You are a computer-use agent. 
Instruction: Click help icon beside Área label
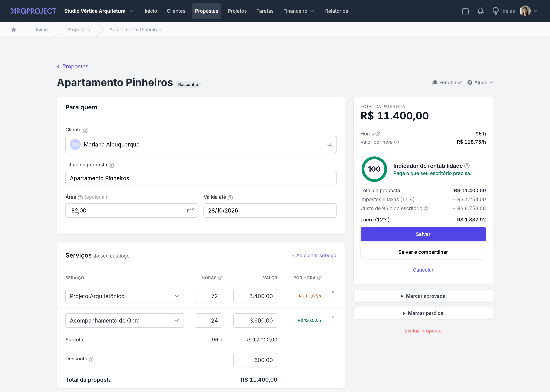(x=80, y=198)
